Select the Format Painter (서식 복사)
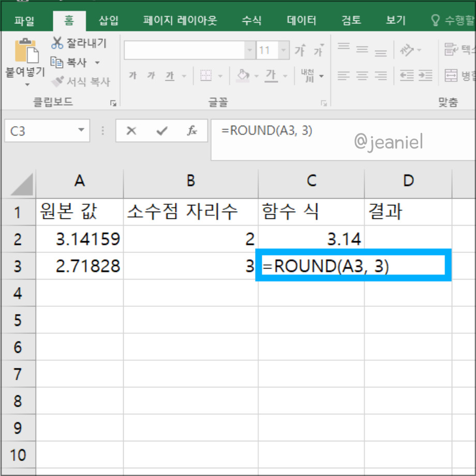The height and width of the screenshot is (476, 476). point(59,81)
